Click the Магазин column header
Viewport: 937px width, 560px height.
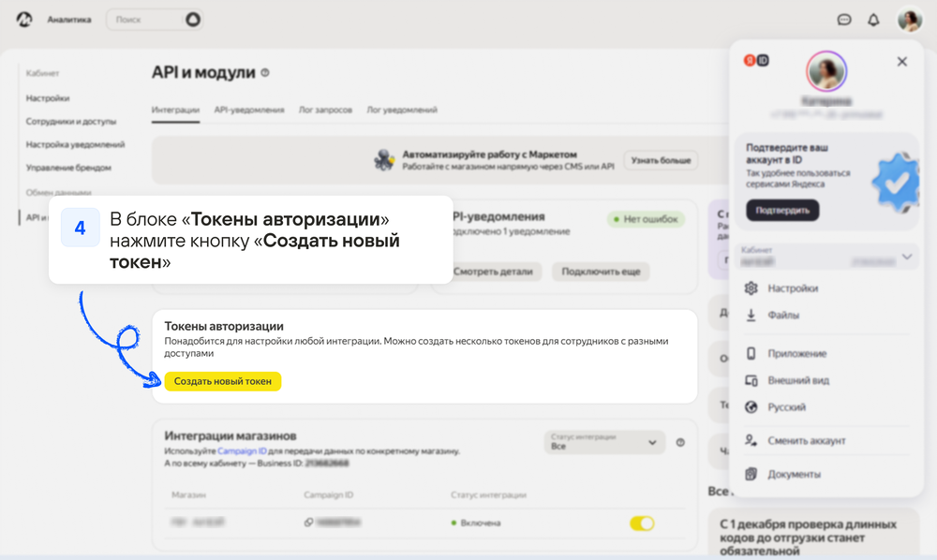(x=189, y=495)
